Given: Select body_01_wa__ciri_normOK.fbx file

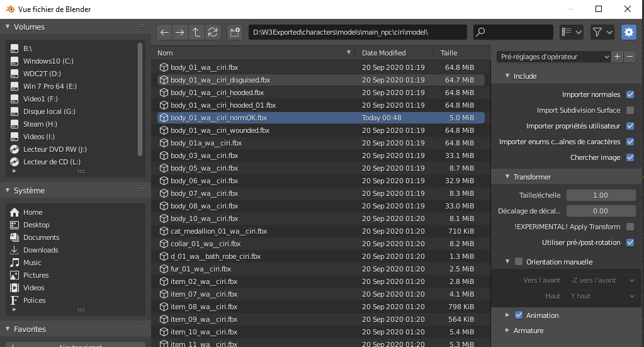Looking at the screenshot, I should coord(321,118).
